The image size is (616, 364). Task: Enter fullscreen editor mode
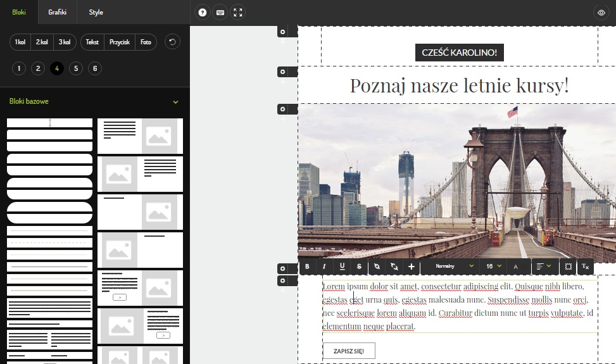tap(238, 12)
